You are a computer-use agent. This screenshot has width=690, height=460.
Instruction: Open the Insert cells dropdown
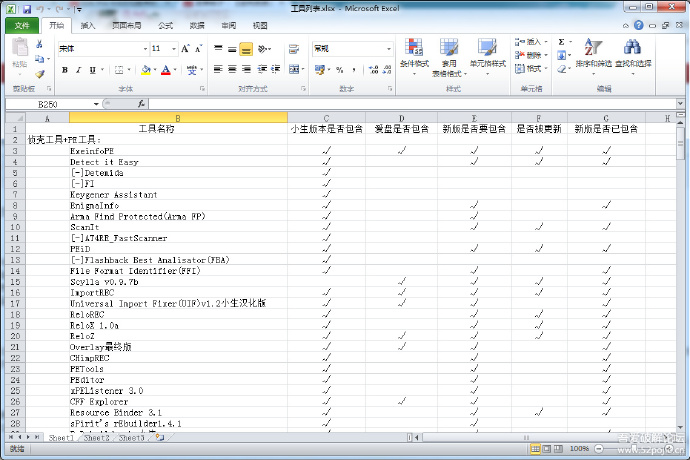click(x=546, y=42)
